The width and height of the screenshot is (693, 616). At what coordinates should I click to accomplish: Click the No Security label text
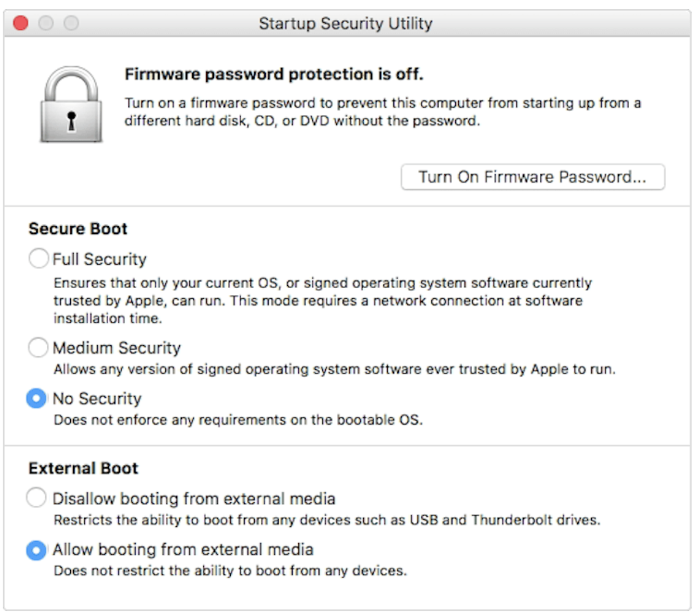(97, 399)
